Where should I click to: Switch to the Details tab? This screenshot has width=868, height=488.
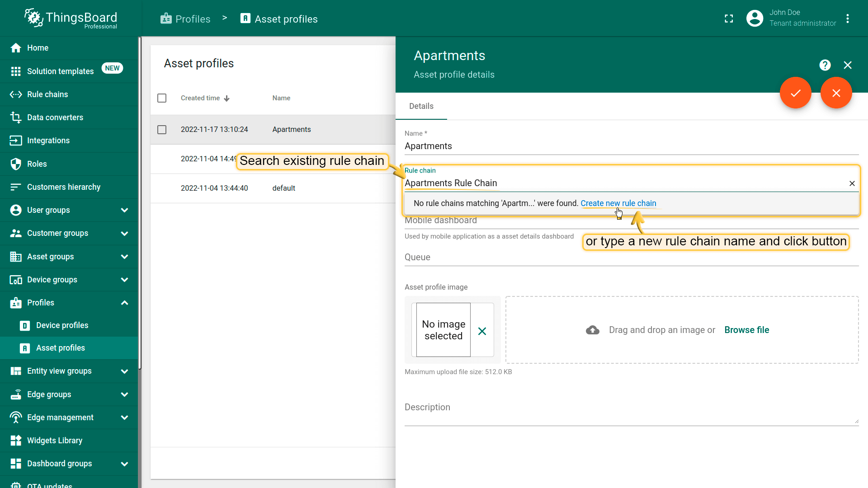(x=421, y=106)
